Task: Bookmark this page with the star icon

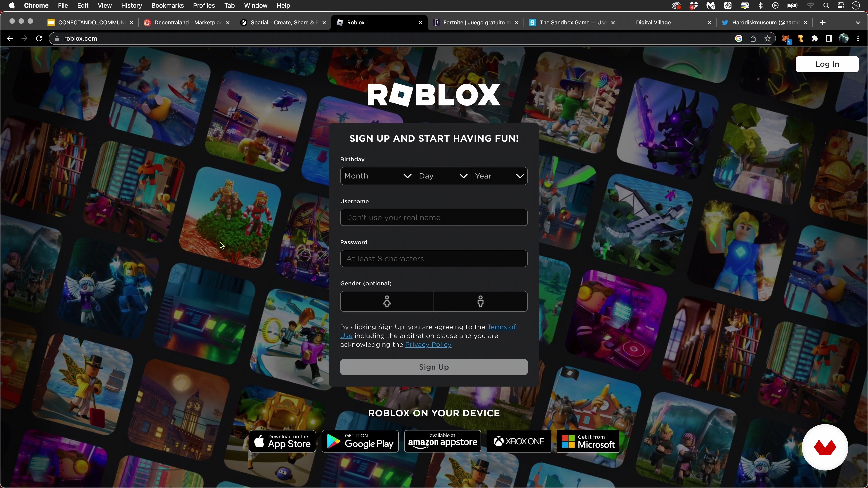Action: [768, 39]
